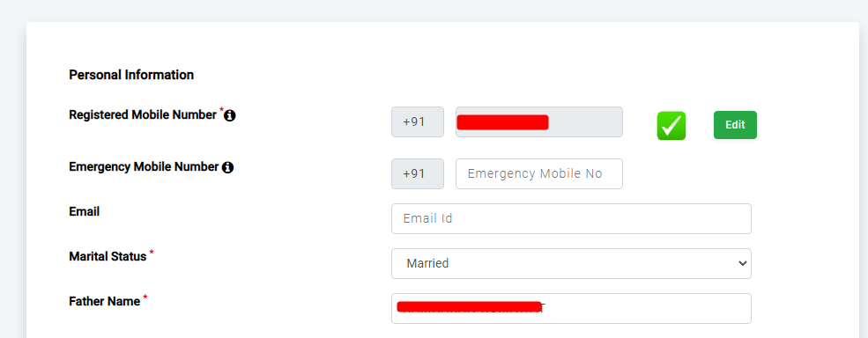Image resolution: width=868 pixels, height=338 pixels.
Task: Open the Marital Status dropdown showing Married
Action: tap(571, 263)
